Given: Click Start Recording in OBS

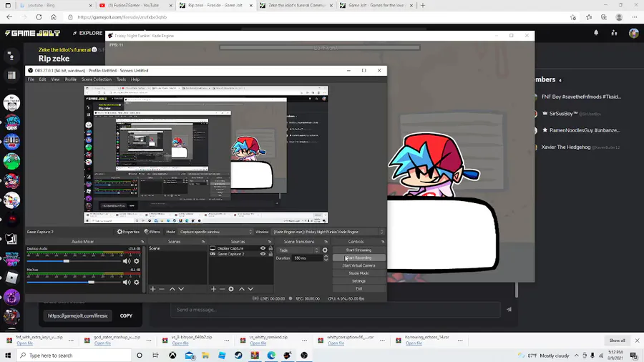Looking at the screenshot, I should click(x=358, y=258).
